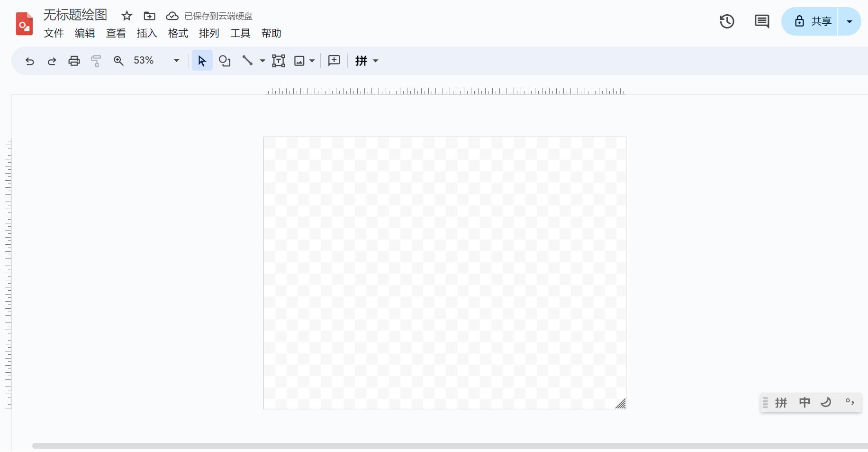868x452 pixels.
Task: Expand the share options arrow
Action: pos(849,21)
